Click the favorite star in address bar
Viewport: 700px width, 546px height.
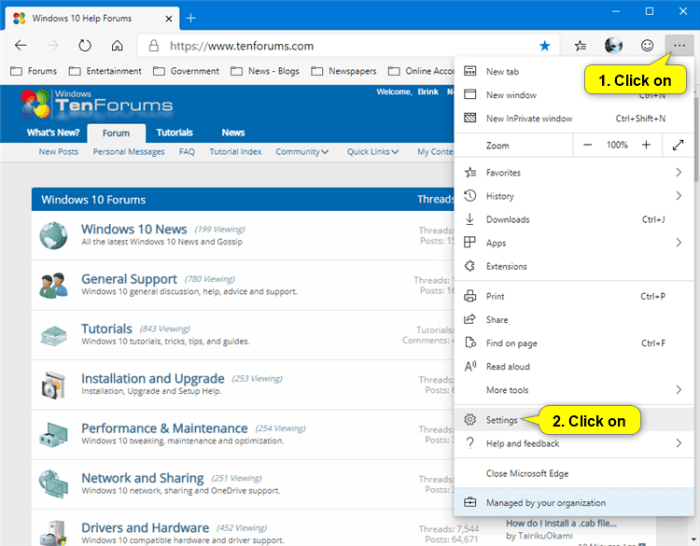(544, 46)
